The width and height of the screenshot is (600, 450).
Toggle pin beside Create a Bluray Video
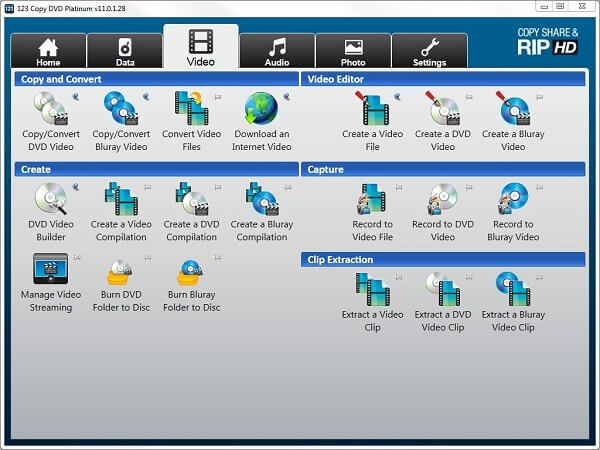(538, 97)
